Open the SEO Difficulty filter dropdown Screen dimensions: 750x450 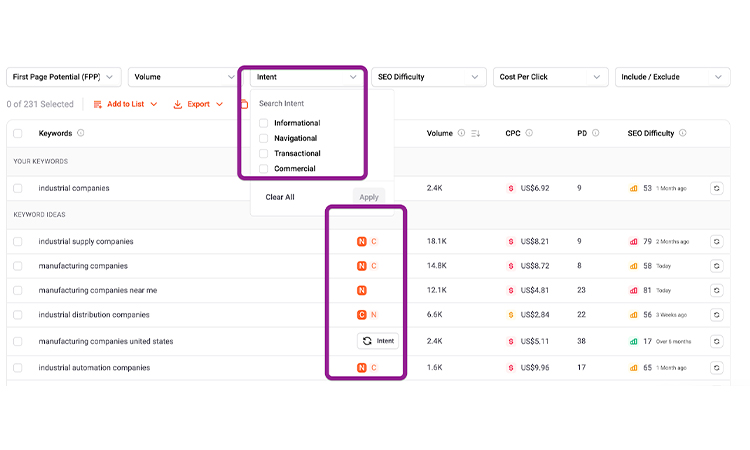coord(429,77)
